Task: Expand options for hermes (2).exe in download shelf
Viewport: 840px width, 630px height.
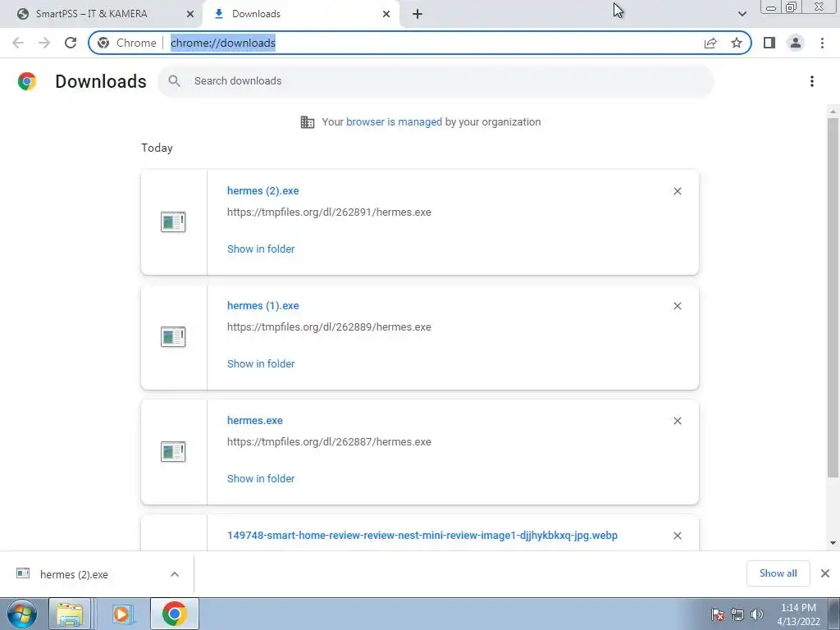Action: (175, 574)
